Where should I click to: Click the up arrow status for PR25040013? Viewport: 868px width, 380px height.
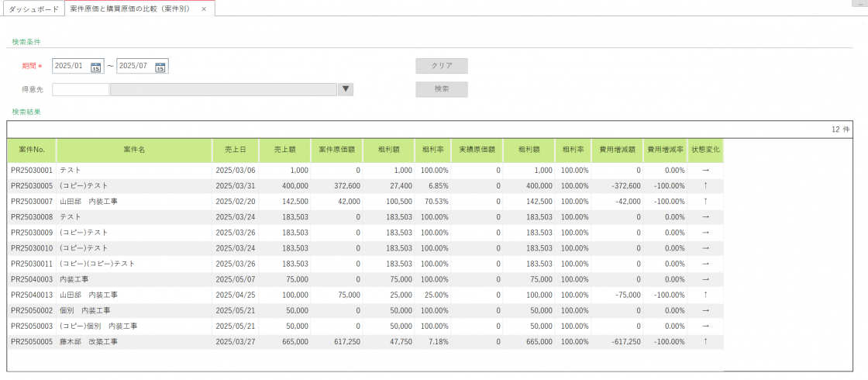pos(705,295)
